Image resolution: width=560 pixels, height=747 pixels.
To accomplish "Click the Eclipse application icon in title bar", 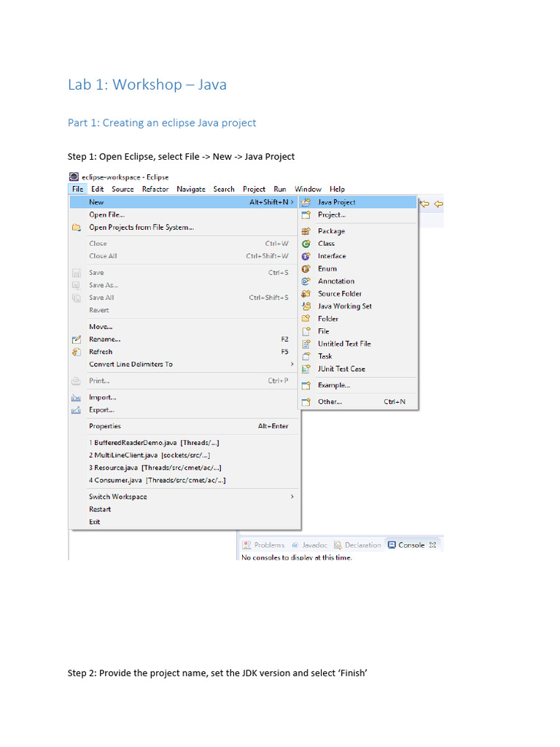I will click(74, 177).
